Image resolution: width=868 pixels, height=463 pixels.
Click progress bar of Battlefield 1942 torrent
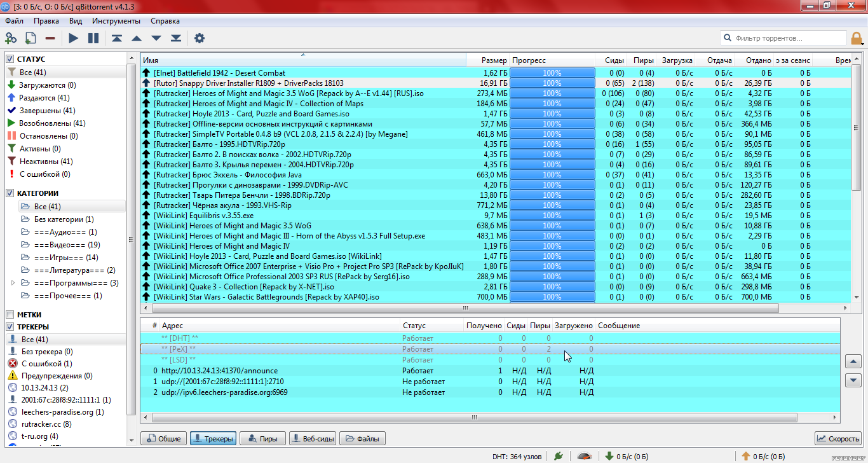click(x=552, y=73)
